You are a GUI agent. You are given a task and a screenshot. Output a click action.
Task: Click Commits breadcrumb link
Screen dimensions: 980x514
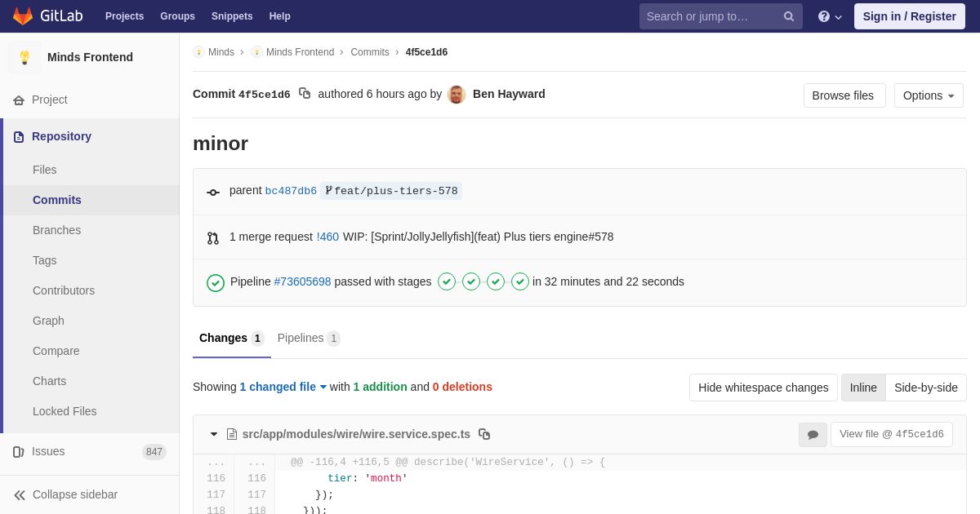[370, 52]
